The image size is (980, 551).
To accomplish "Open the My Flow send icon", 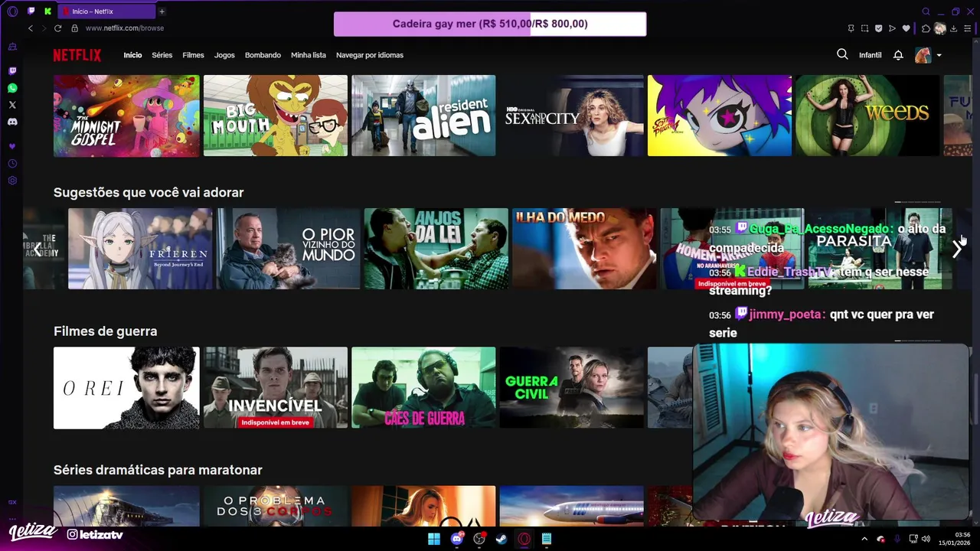I will 892,28.
